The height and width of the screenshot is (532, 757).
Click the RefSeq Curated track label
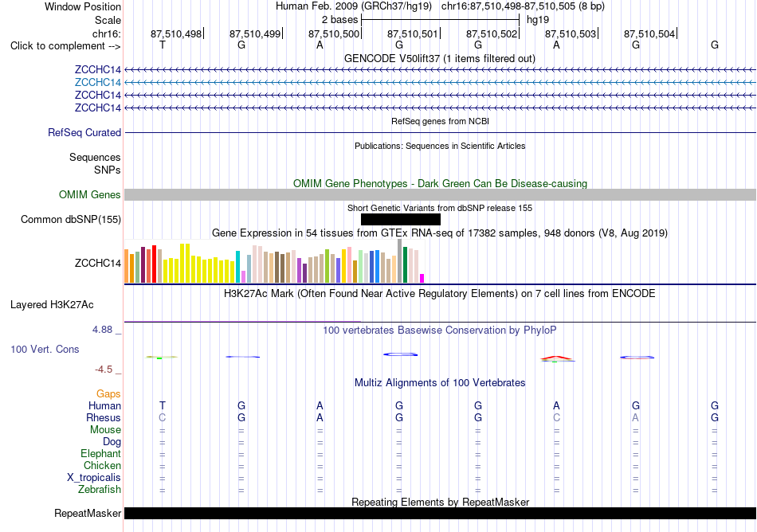pyautogui.click(x=84, y=133)
